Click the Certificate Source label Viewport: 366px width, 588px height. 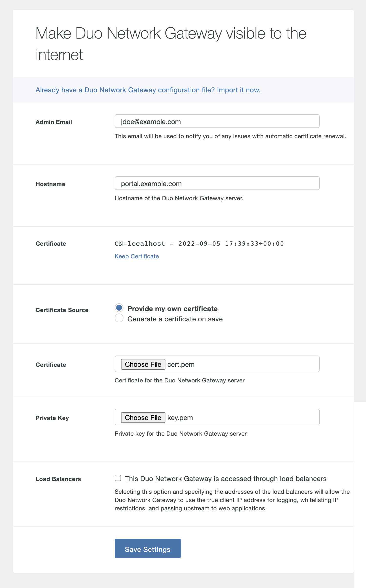(62, 310)
